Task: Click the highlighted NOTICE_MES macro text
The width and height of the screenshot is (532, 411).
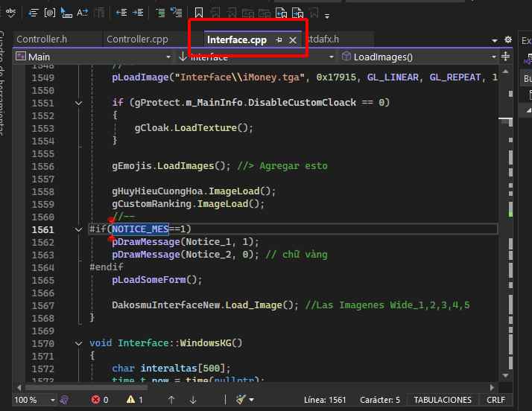Action: click(140, 229)
